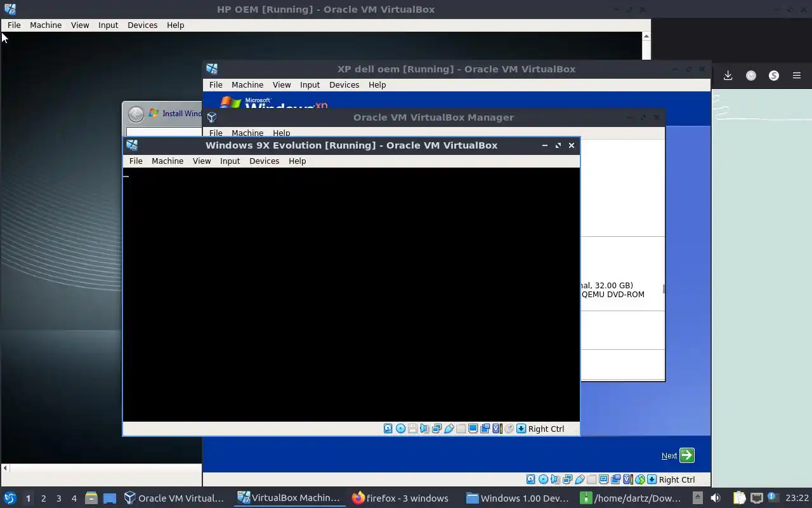Click Right Ctrl host key label in XP dell oem
Image resolution: width=812 pixels, height=508 pixels.
677,479
